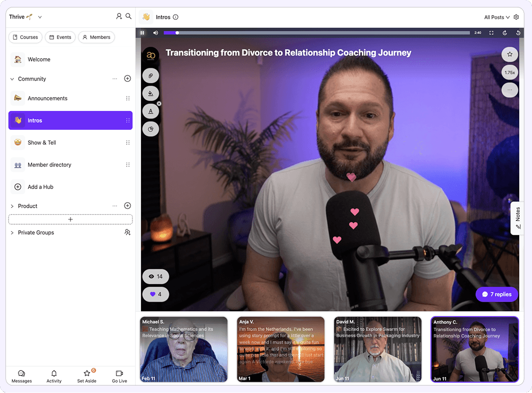This screenshot has width=532, height=393.
Task: Open the Show & Tell hub
Action: click(70, 143)
